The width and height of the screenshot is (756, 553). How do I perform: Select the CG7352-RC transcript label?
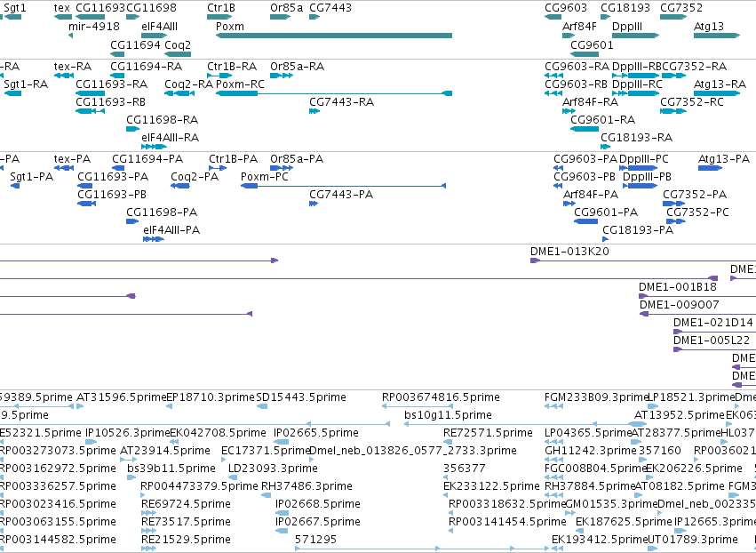click(692, 102)
